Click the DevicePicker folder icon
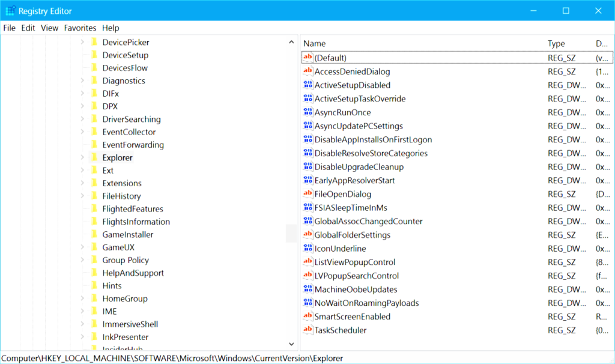This screenshot has height=364, width=615. pyautogui.click(x=94, y=42)
